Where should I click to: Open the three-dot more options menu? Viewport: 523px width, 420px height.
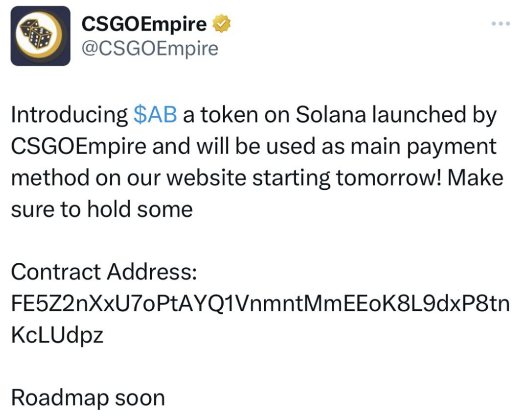click(x=501, y=24)
